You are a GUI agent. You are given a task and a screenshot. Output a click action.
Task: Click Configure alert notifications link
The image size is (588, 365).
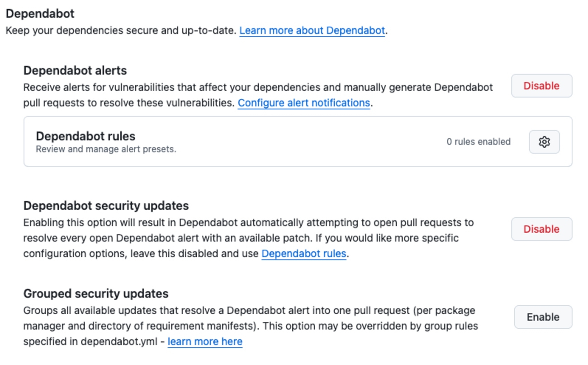[x=304, y=103]
